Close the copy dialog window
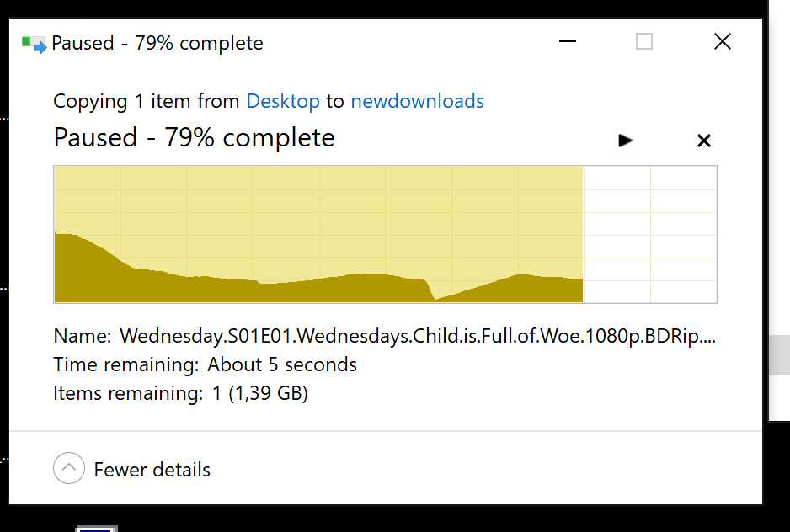The image size is (790, 532). coord(723,41)
